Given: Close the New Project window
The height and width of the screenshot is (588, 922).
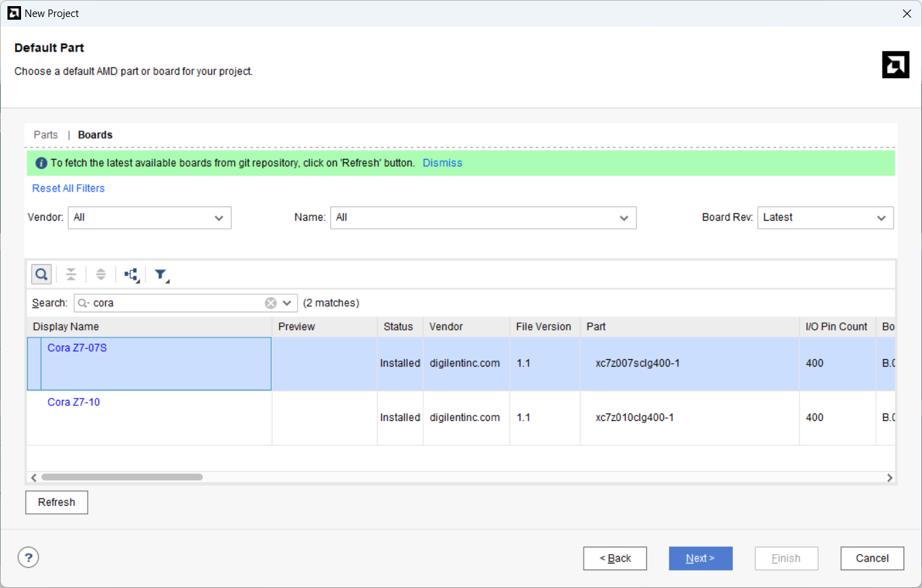Looking at the screenshot, I should pyautogui.click(x=906, y=14).
